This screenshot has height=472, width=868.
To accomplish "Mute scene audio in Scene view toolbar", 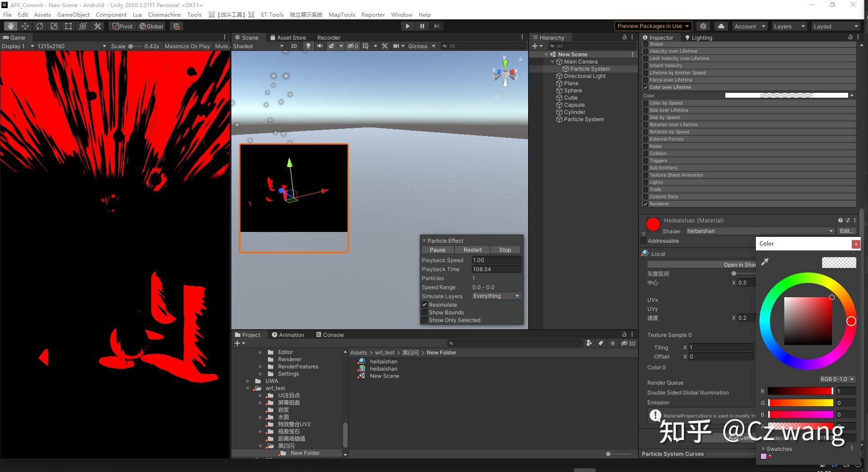I will pyautogui.click(x=320, y=46).
